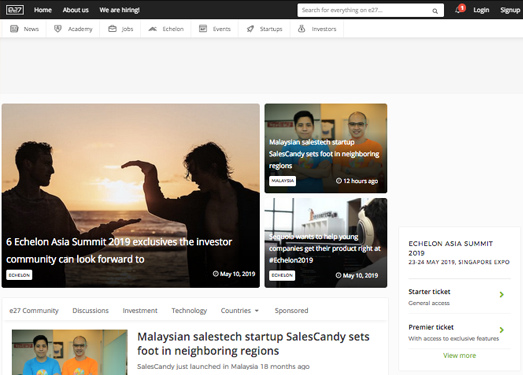Expand the Countries dropdown
The height and width of the screenshot is (375, 523).
239,311
